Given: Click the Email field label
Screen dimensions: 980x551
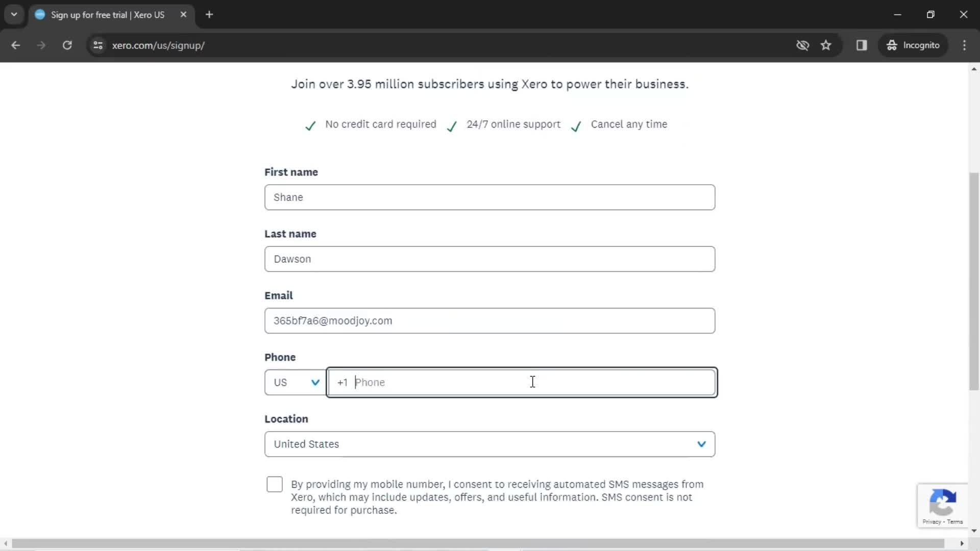Looking at the screenshot, I should (x=278, y=296).
